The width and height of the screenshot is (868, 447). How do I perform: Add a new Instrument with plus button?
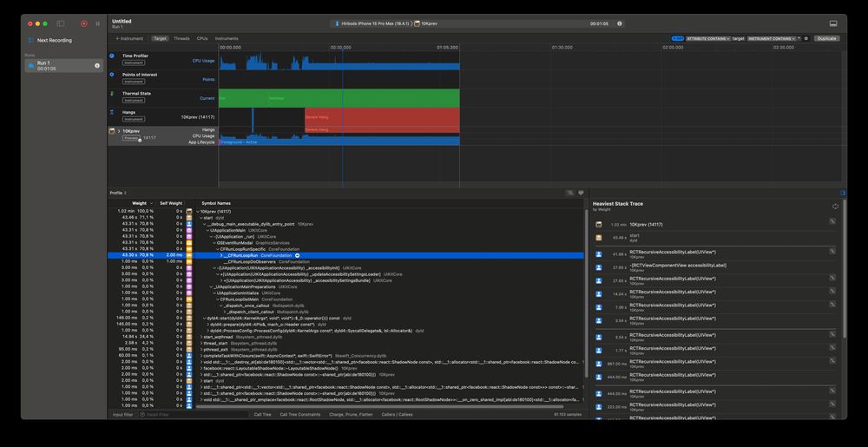coord(129,39)
